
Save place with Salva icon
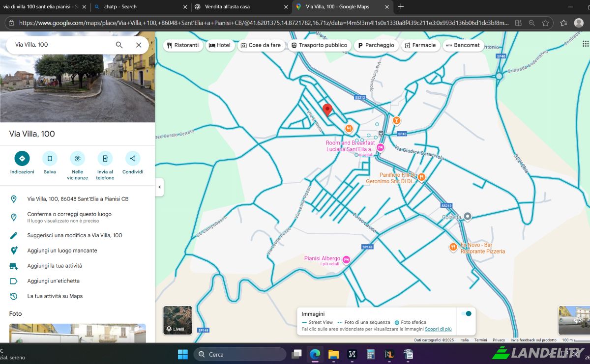[x=50, y=158]
